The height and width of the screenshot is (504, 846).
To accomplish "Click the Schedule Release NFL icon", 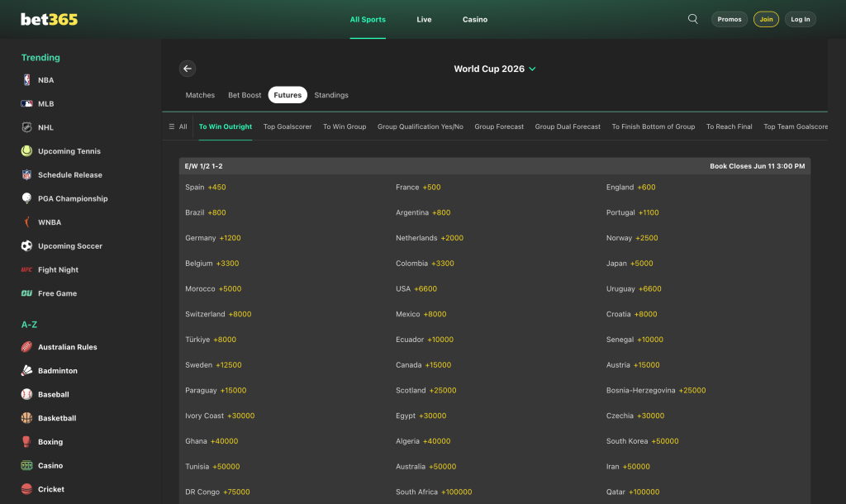I will [x=26, y=175].
